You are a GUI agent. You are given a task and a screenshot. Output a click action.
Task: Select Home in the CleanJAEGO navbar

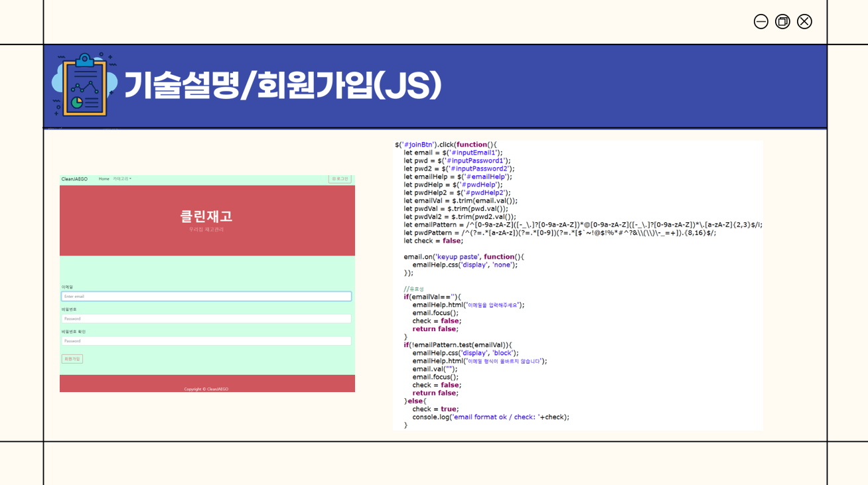click(x=104, y=178)
